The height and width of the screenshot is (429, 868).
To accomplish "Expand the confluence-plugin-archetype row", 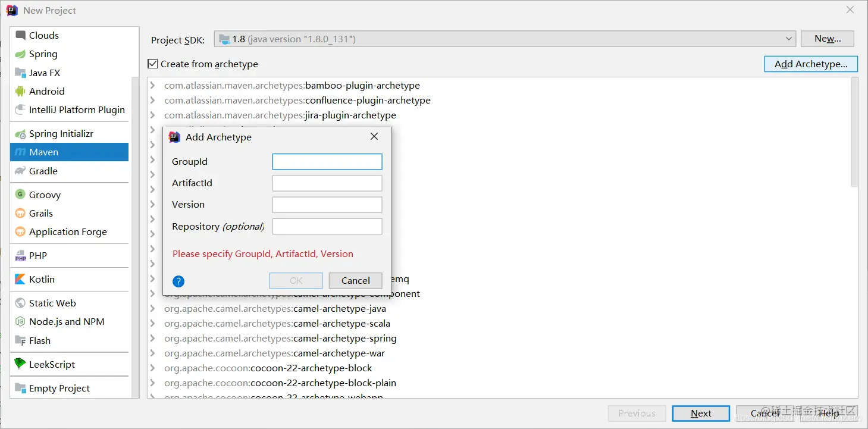I will [x=153, y=100].
